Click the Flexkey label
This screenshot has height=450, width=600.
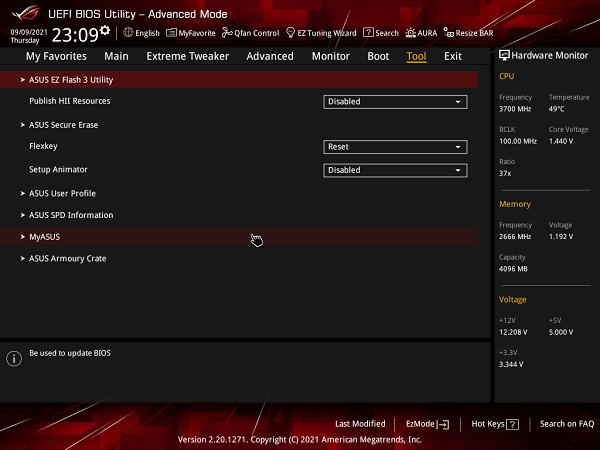tap(43, 146)
